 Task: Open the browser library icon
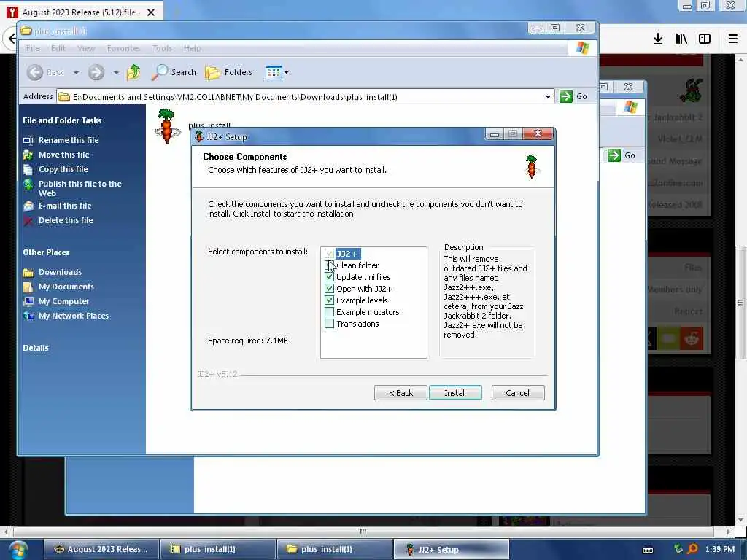coord(681,39)
